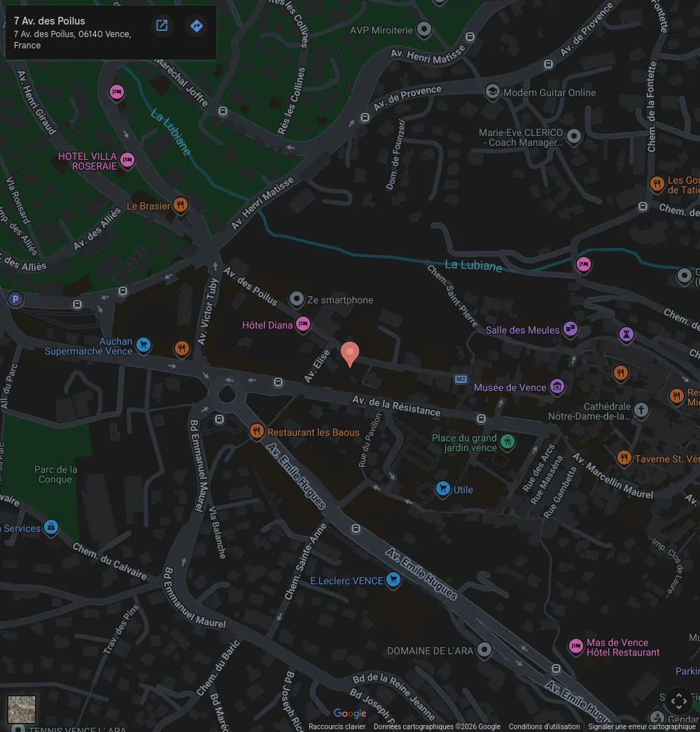Image resolution: width=700 pixels, height=732 pixels.
Task: Click Données cartographiques ©2026 Google text
Action: point(437,727)
